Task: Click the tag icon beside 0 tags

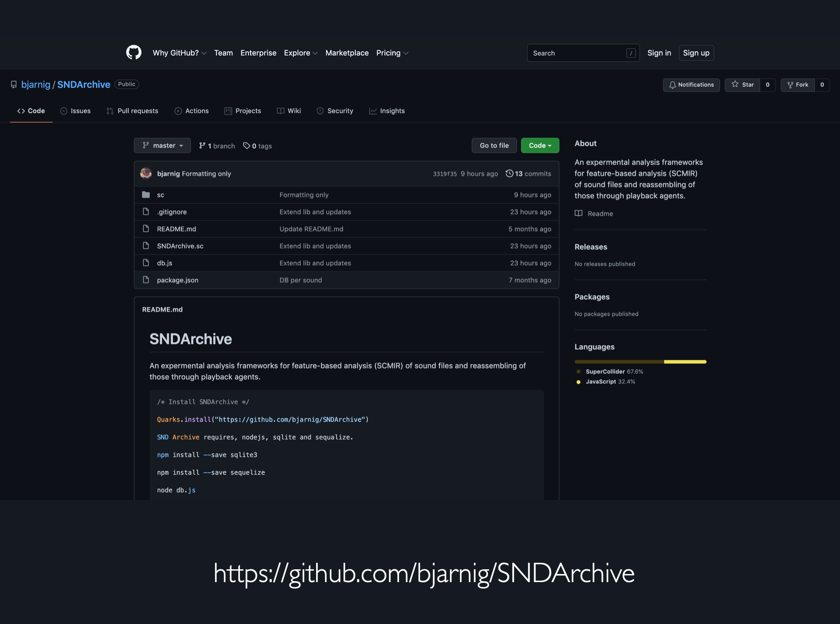Action: click(x=246, y=146)
